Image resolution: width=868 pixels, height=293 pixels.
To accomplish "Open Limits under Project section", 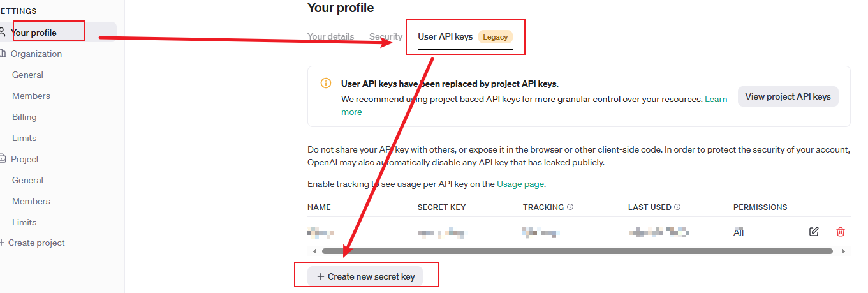I will 24,222.
